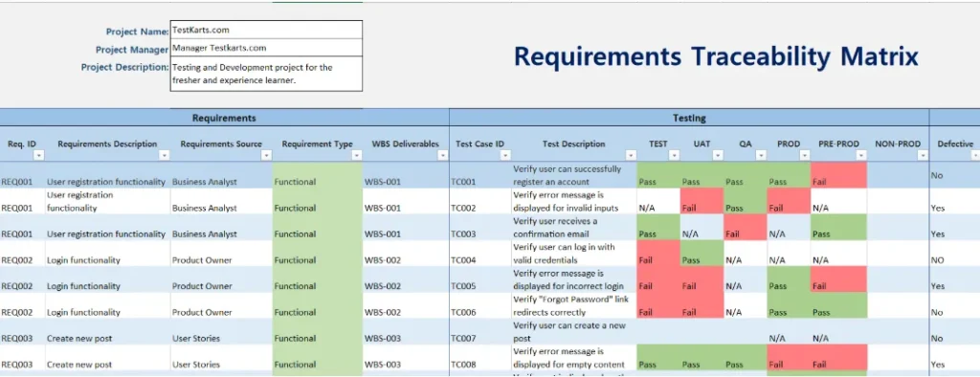
Task: Select the red QA Fail cell for TC003
Action: point(745,228)
